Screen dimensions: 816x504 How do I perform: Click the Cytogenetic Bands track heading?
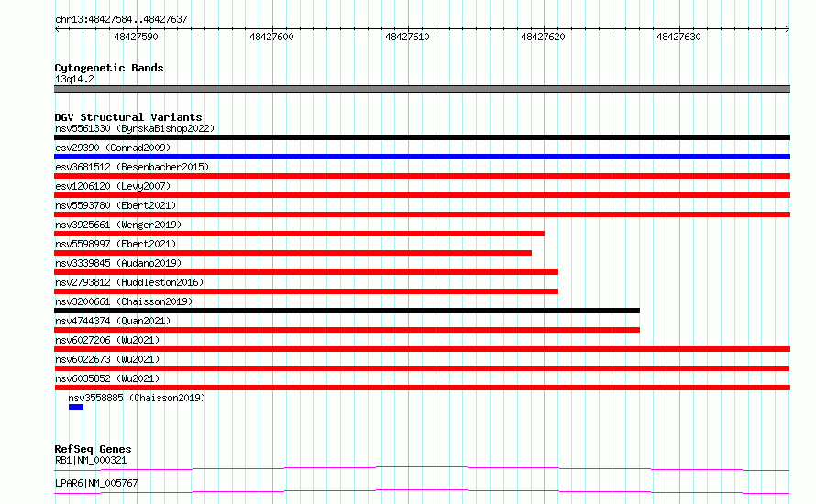tap(109, 68)
